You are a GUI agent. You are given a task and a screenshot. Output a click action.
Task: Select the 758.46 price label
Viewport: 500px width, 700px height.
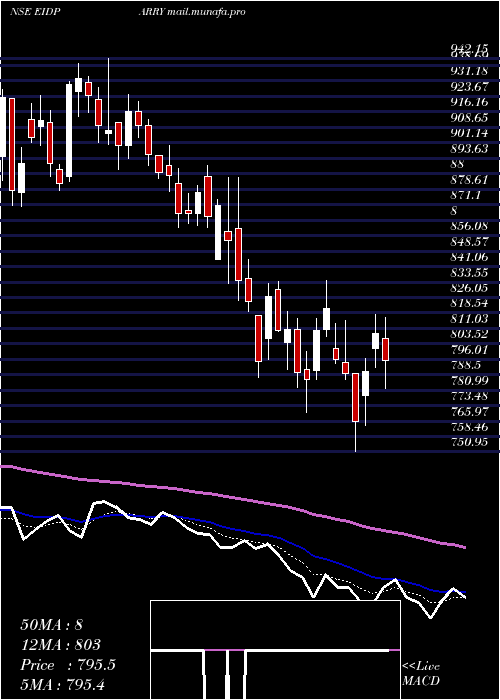469,427
